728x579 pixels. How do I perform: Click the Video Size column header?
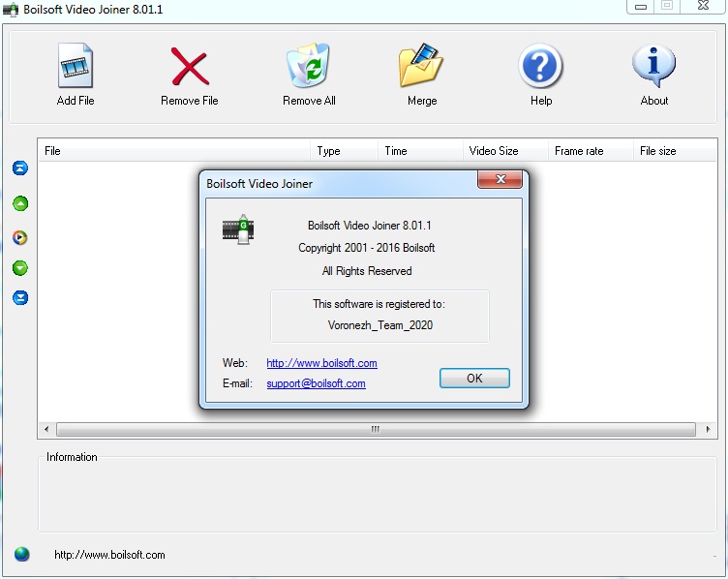[505, 151]
